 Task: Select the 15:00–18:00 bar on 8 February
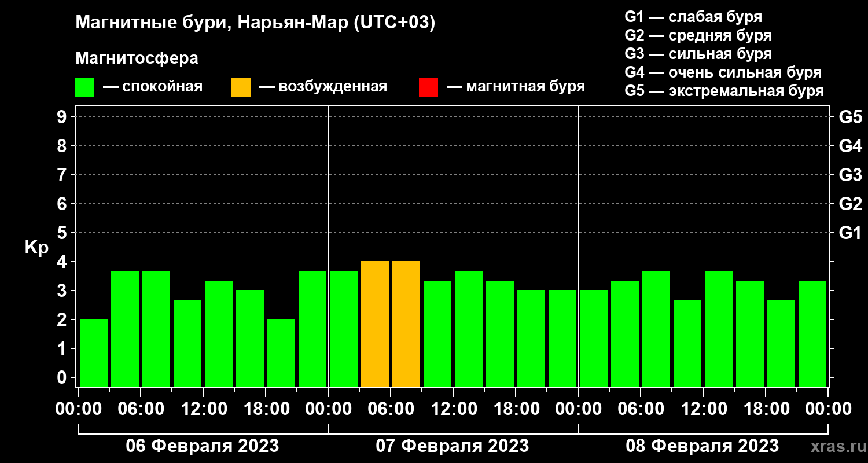pyautogui.click(x=750, y=333)
